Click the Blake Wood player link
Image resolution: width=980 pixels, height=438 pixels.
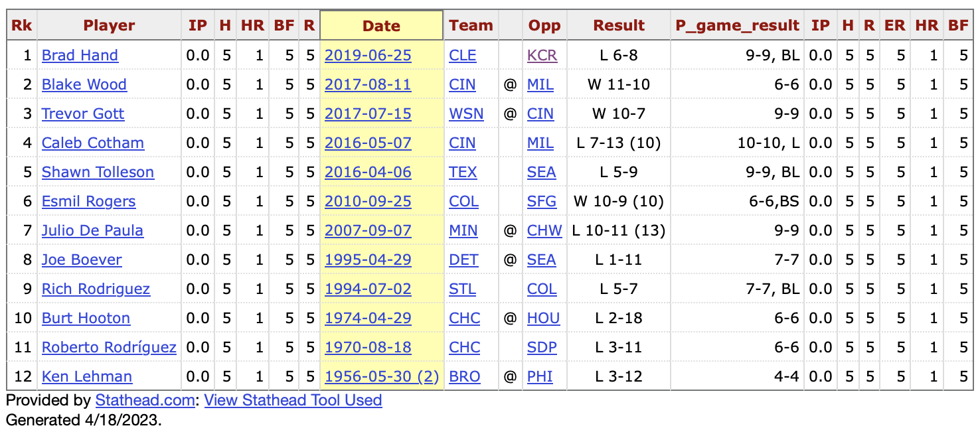[x=84, y=84]
